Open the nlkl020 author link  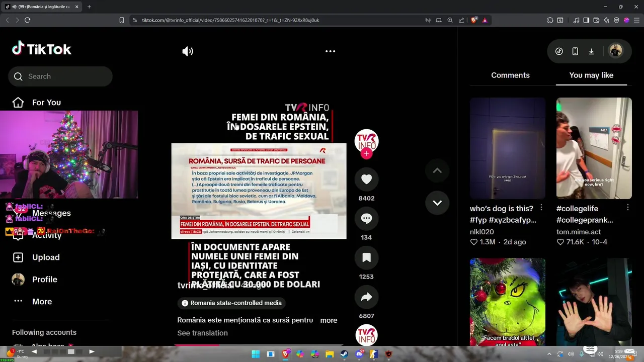(482, 232)
